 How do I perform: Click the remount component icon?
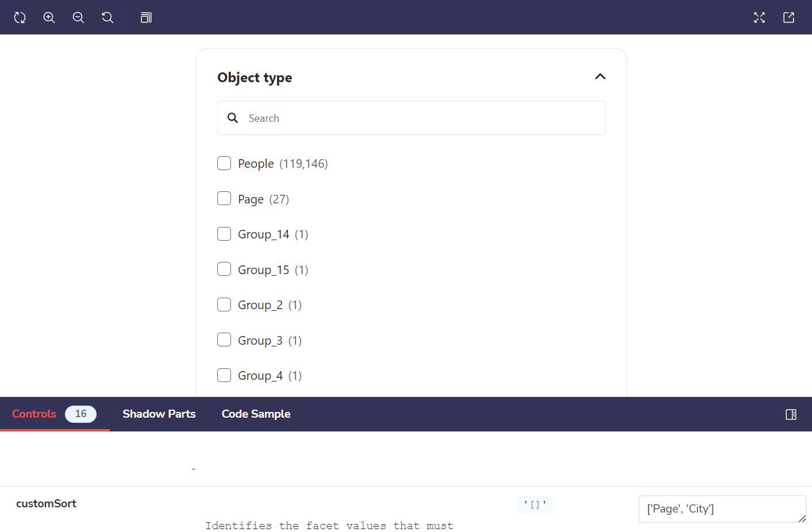[20, 17]
